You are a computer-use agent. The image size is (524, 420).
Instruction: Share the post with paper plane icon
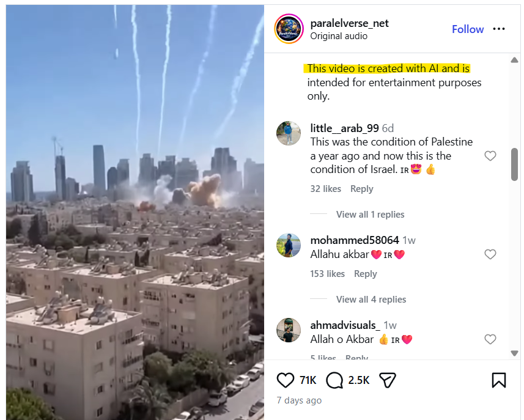click(x=387, y=380)
